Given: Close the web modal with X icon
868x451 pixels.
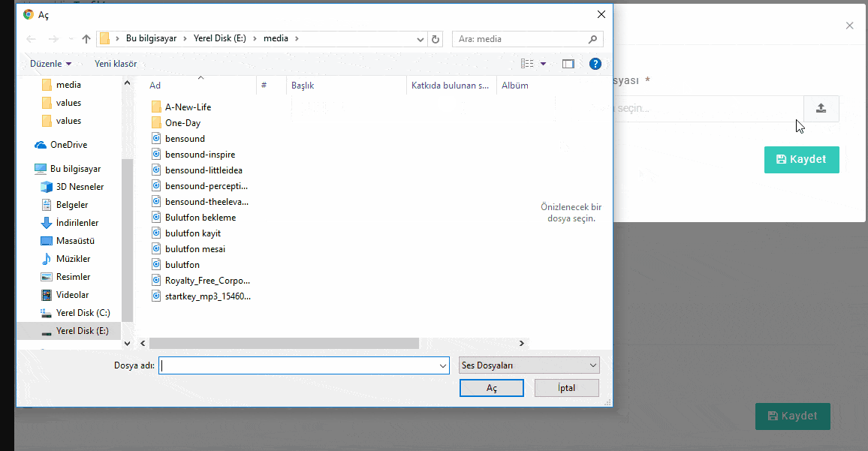Looking at the screenshot, I should [850, 26].
